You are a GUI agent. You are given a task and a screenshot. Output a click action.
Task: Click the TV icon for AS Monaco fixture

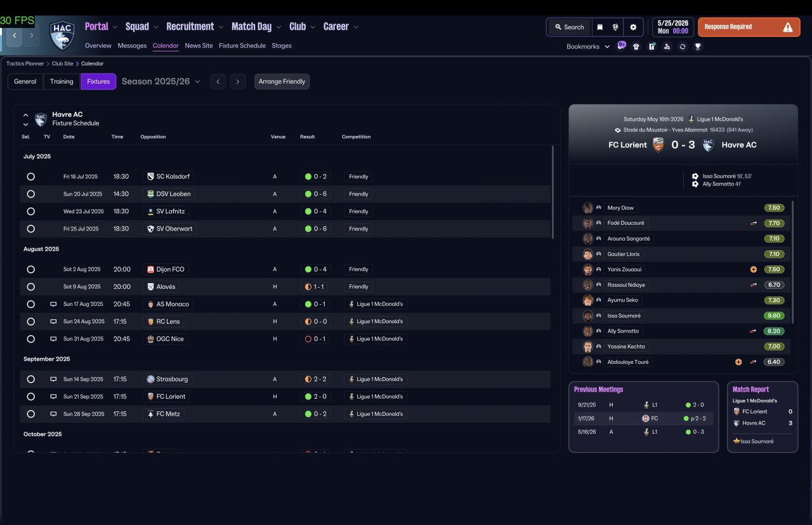point(53,304)
